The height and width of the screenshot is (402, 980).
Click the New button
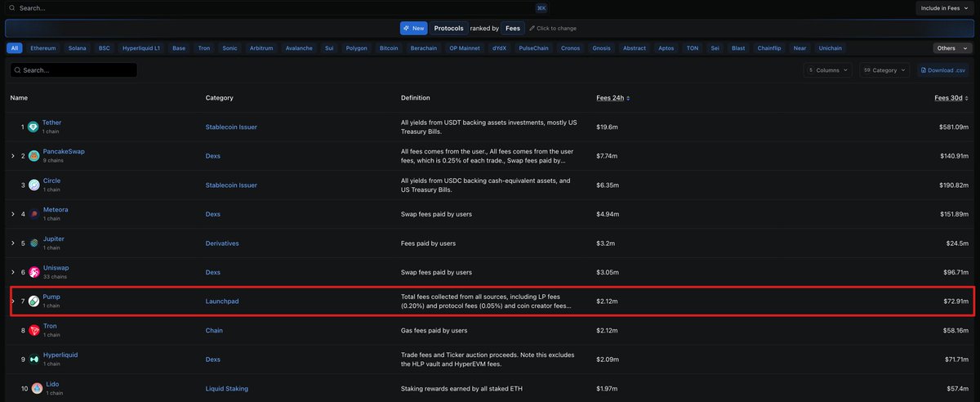click(414, 29)
